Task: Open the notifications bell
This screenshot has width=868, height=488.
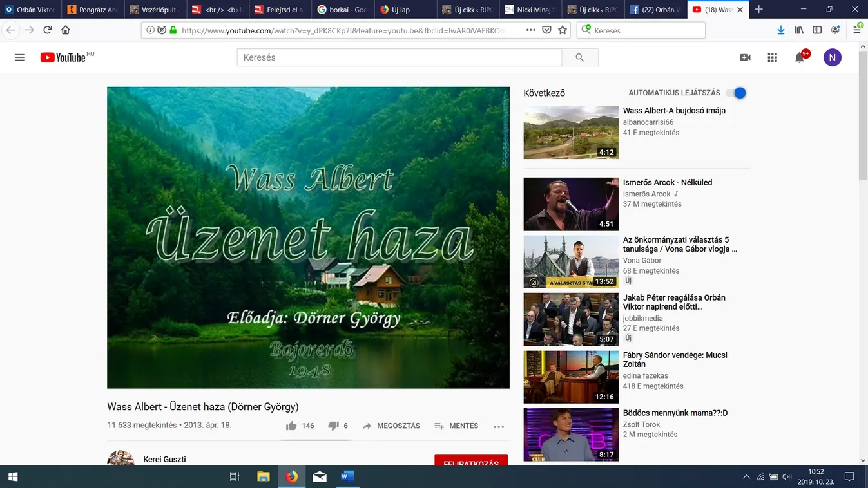Action: click(x=800, y=57)
